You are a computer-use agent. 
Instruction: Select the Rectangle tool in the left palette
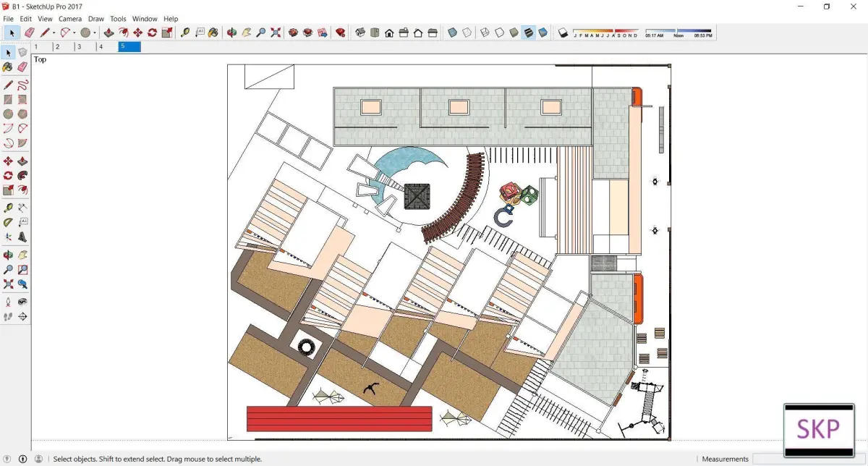(x=8, y=99)
